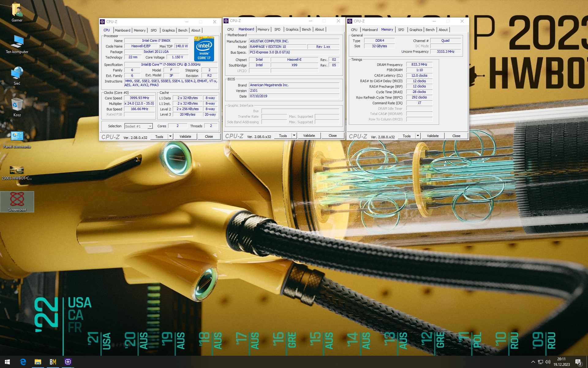
Task: Click Tools button in middle CPU-Z window
Action: 283,136
